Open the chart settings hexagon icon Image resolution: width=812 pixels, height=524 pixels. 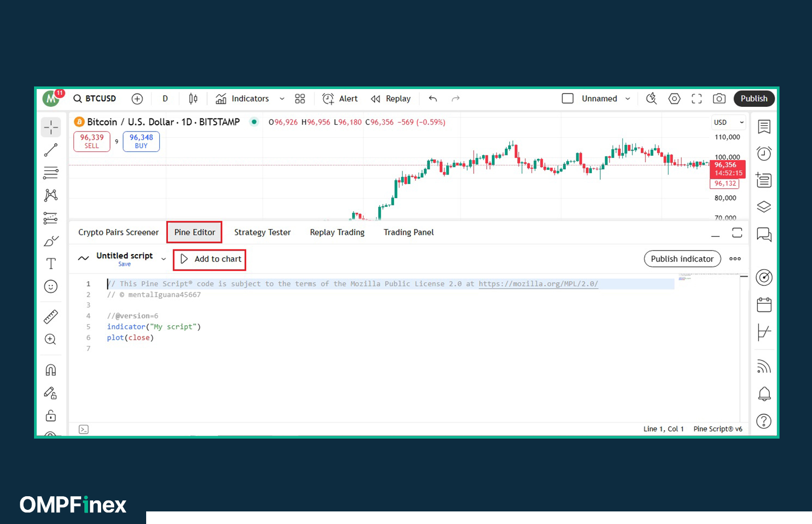(674, 99)
